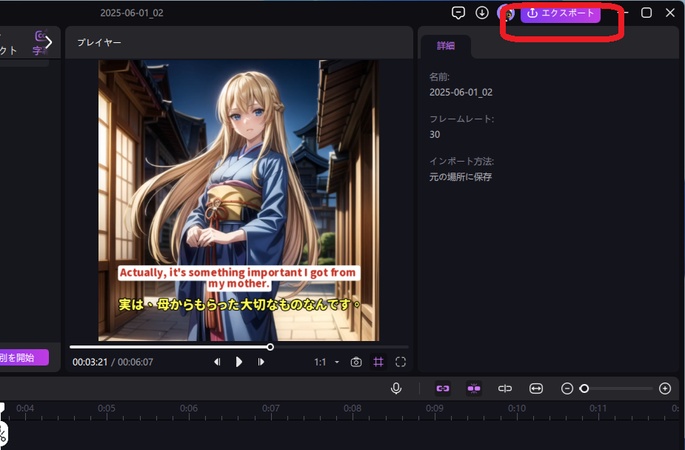This screenshot has height=450, width=685.
Task: Click the current time 00:03:21 display
Action: coord(90,362)
